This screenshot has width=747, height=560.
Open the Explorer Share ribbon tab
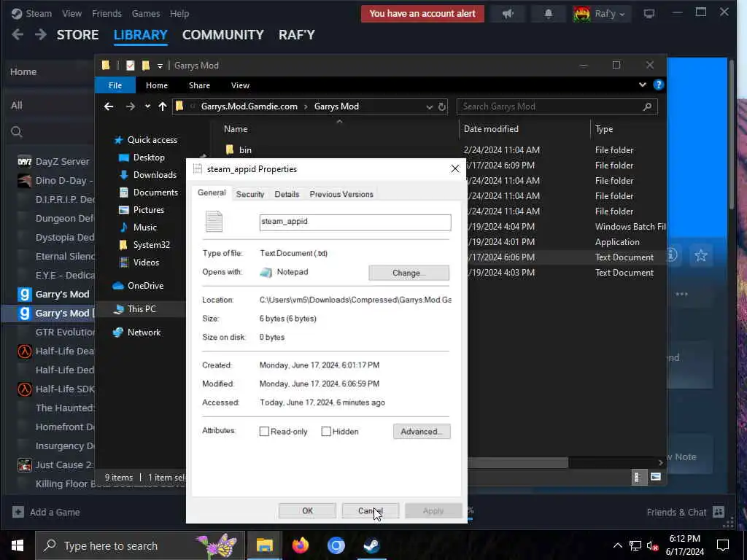(x=199, y=85)
